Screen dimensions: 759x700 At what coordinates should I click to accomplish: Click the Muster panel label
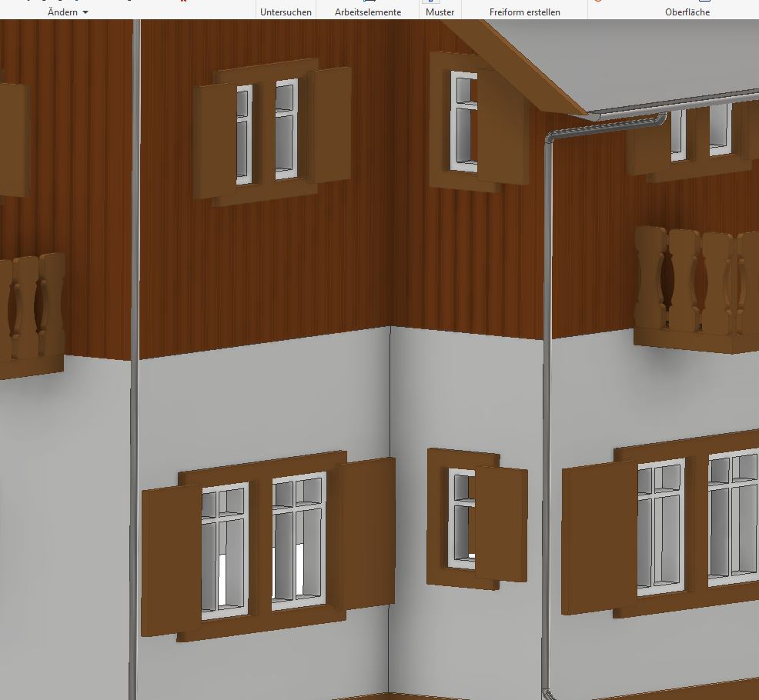click(x=440, y=12)
